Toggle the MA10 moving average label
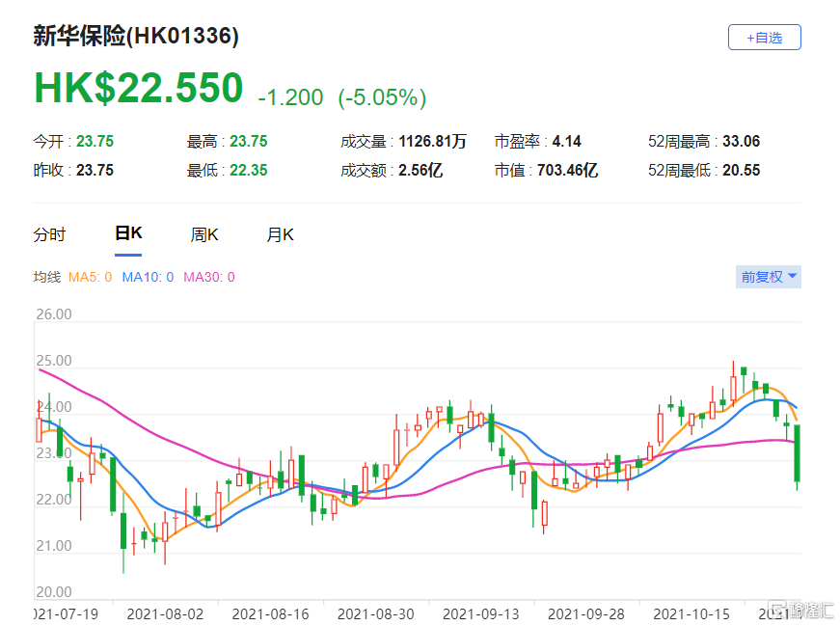Image resolution: width=840 pixels, height=626 pixels. (x=148, y=277)
